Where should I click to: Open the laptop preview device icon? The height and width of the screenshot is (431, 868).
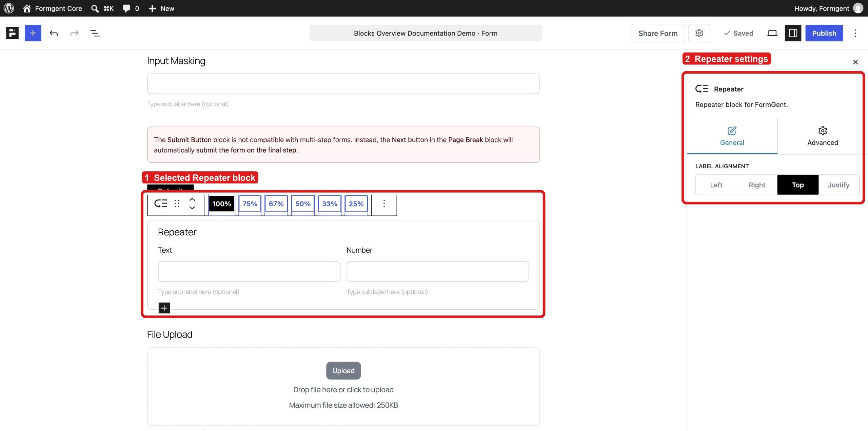[x=772, y=33]
